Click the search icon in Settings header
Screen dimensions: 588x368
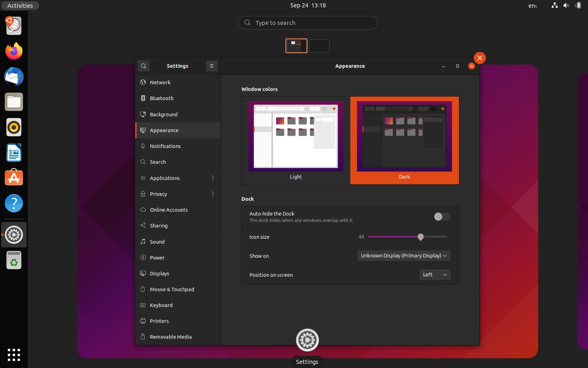pyautogui.click(x=143, y=66)
